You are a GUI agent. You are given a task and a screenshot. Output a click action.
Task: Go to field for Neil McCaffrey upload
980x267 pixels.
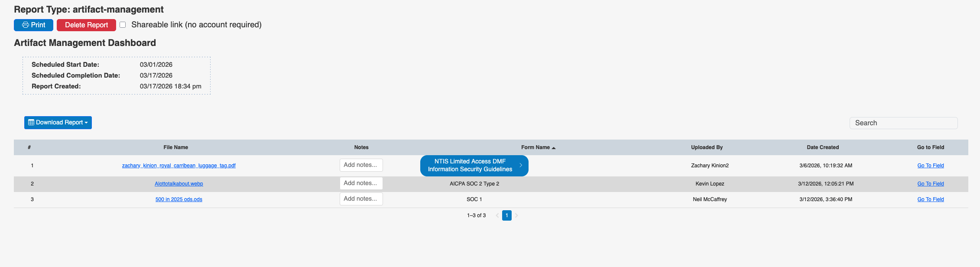[930, 199]
